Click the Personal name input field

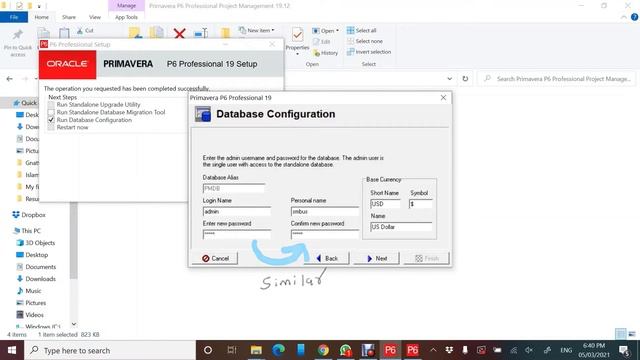click(325, 211)
